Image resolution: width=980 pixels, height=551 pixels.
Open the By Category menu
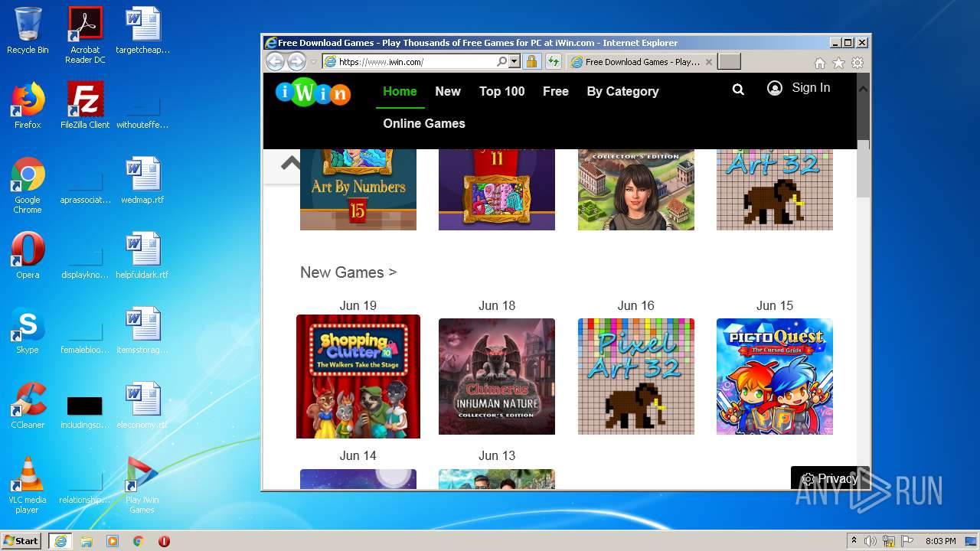click(x=622, y=91)
